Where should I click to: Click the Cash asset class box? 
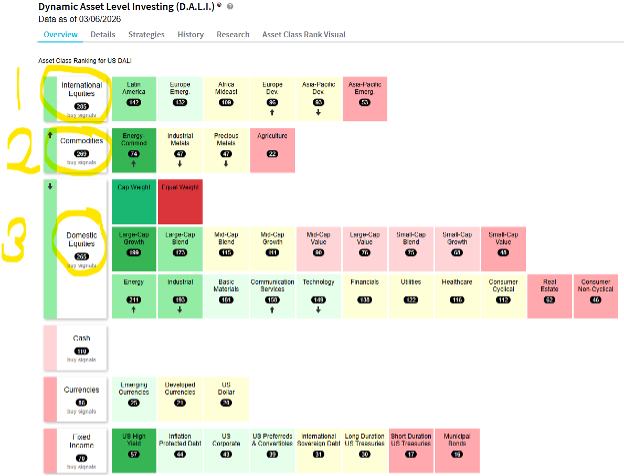[81, 345]
